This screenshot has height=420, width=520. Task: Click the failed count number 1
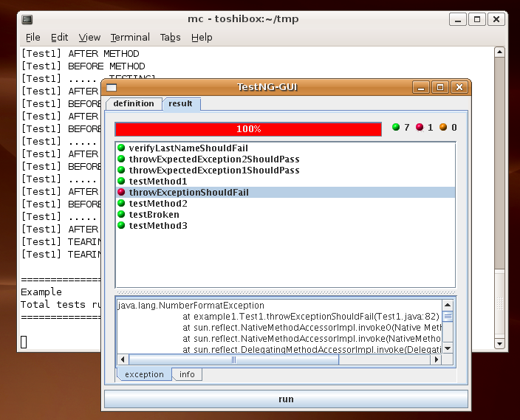(431, 127)
